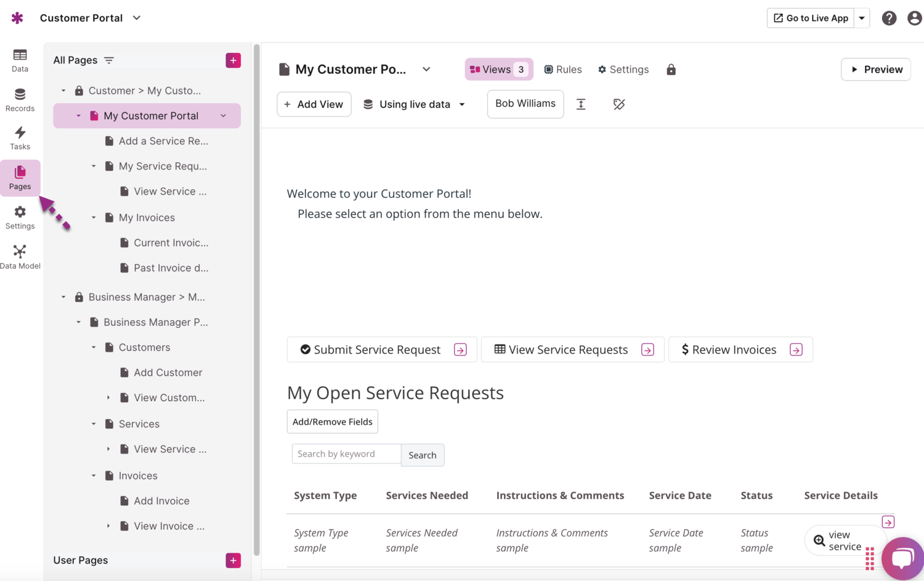Open the Records section in sidebar
The height and width of the screenshot is (581, 924).
20,100
